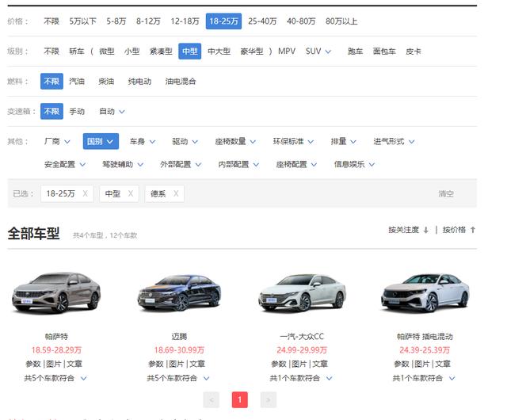Open the 座椅数量 filter dropdown
507x420 pixels.
(x=235, y=141)
